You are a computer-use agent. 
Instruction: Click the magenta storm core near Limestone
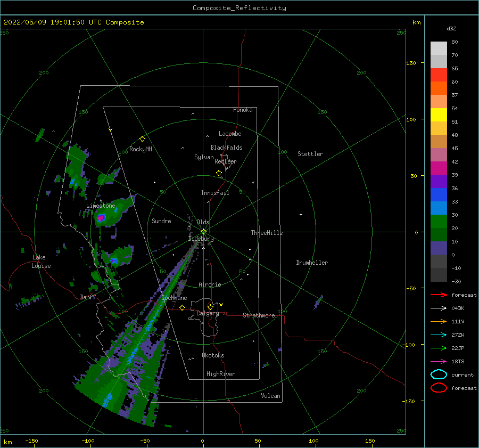click(x=101, y=218)
